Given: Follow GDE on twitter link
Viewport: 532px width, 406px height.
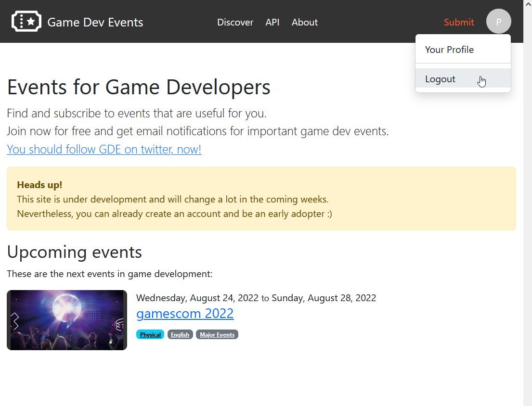Looking at the screenshot, I should point(104,149).
